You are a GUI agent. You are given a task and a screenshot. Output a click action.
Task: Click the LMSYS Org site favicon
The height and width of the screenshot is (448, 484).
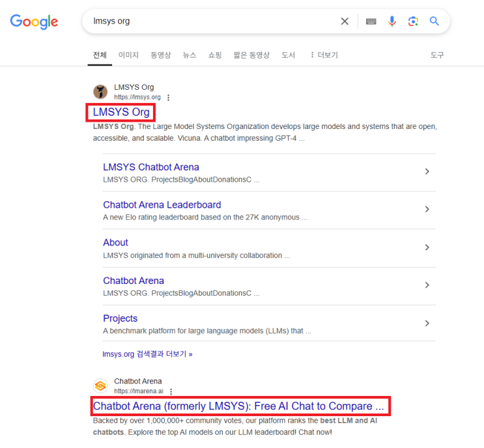pos(100,92)
